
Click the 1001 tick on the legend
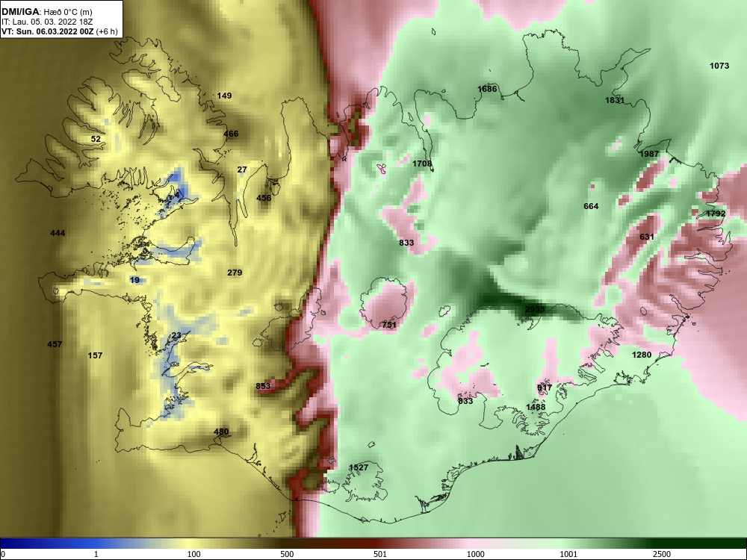[x=568, y=554]
